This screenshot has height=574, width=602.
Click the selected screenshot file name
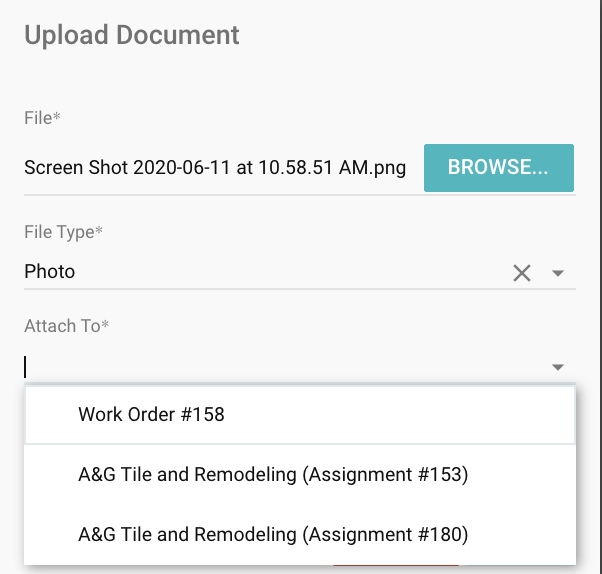pos(215,167)
